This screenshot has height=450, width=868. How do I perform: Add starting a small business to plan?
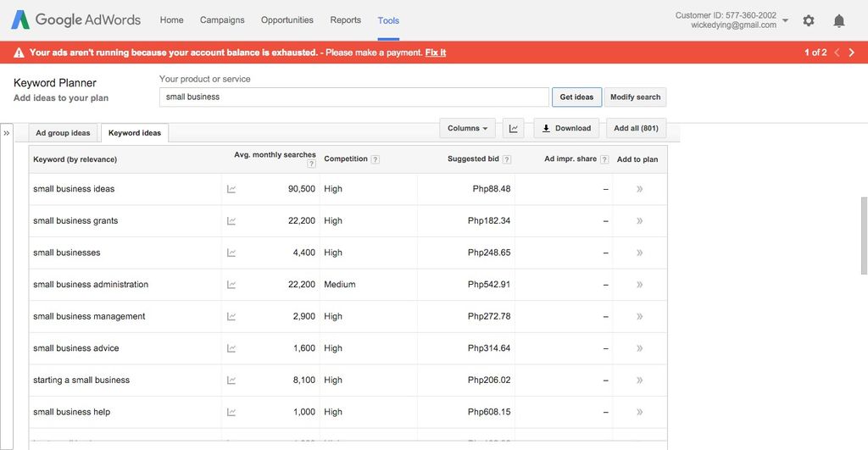tap(639, 381)
